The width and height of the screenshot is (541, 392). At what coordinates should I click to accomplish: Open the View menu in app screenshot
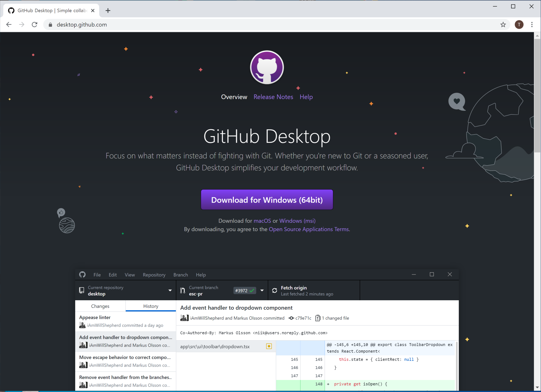(130, 275)
